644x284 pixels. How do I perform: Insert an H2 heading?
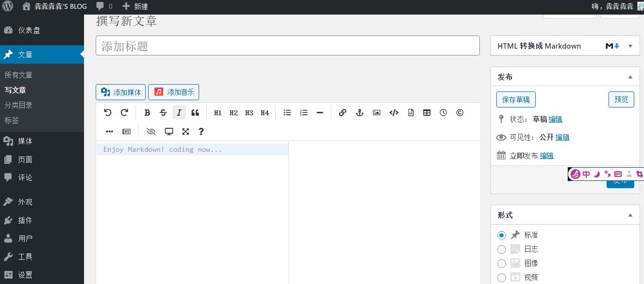(234, 112)
